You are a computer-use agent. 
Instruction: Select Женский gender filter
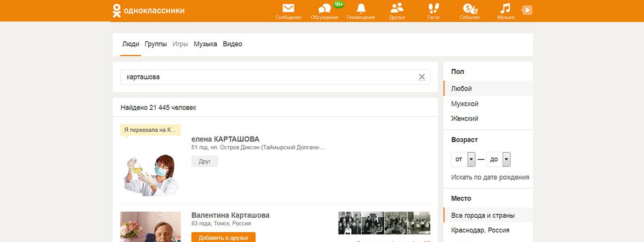[465, 118]
